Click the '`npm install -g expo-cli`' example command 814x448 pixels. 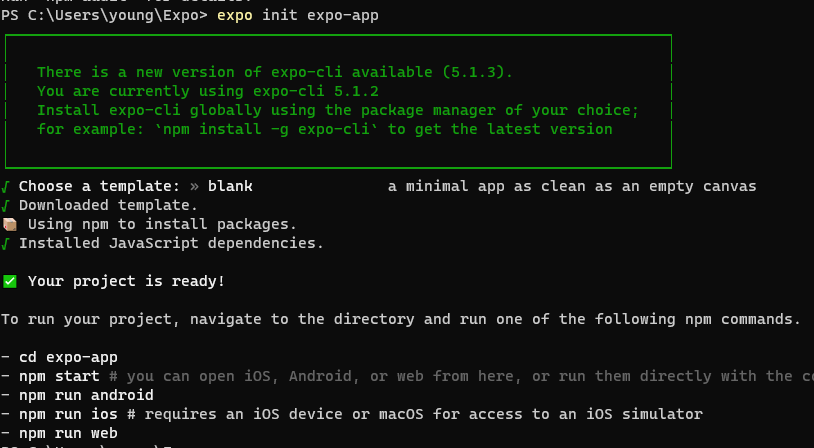[266, 129]
